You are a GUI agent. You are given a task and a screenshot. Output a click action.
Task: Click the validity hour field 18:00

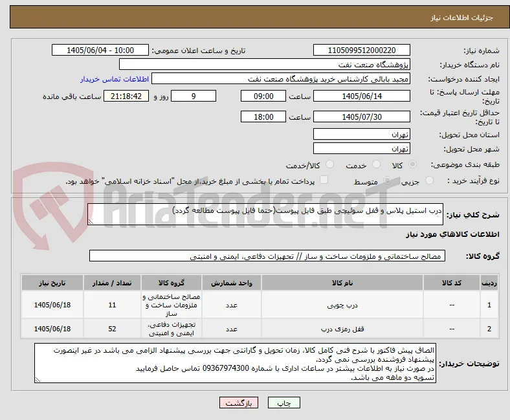pos(263,116)
